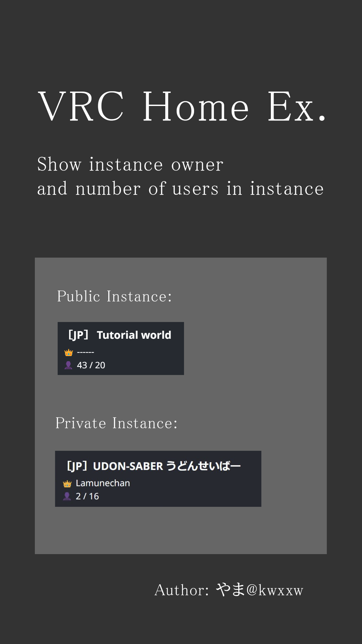Click the instance owner name Lamunechan
362x644 pixels.
pos(103,483)
